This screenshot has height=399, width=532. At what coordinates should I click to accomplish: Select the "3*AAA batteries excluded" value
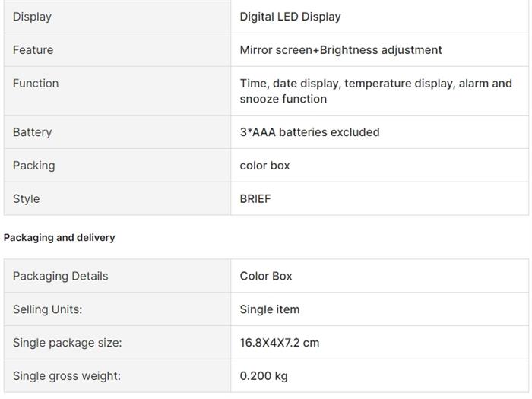click(x=309, y=132)
